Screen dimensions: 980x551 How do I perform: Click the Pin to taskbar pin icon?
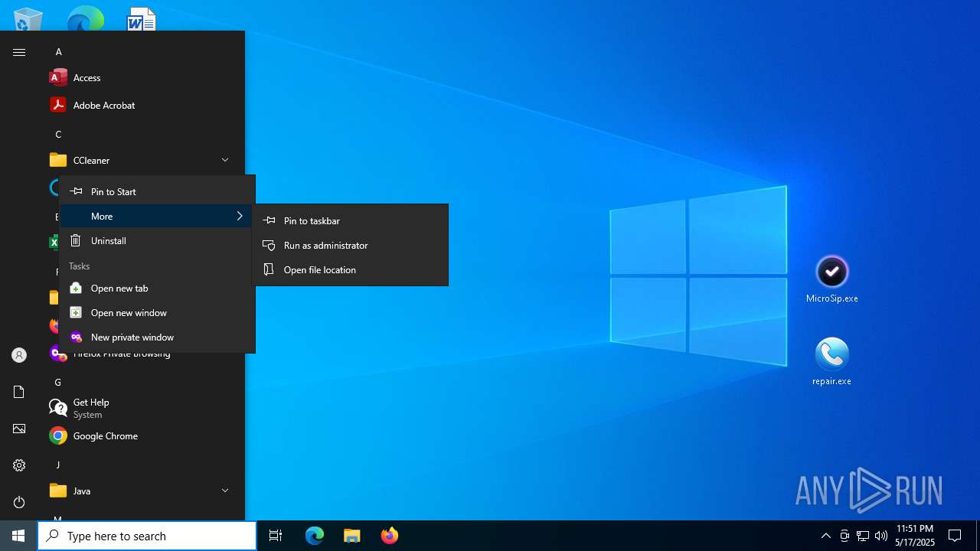[x=269, y=220]
